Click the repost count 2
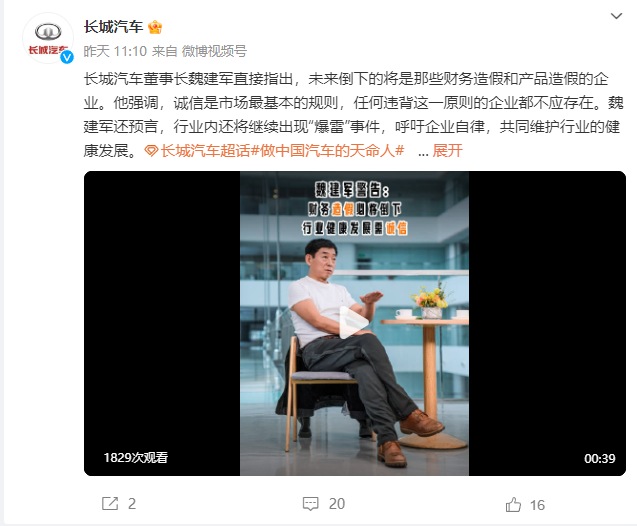Viewport: 637px width, 526px height. click(132, 504)
